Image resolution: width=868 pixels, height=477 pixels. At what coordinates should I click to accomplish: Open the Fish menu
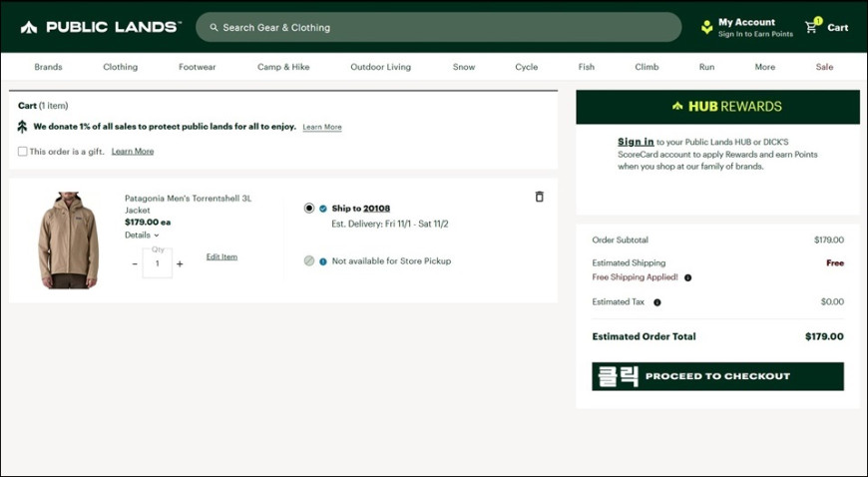coord(587,67)
